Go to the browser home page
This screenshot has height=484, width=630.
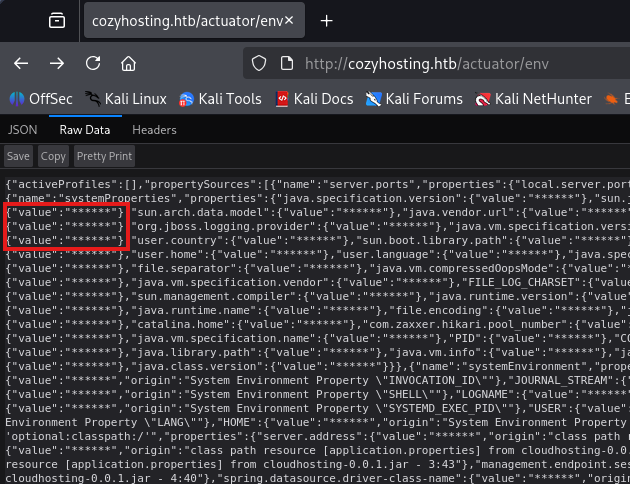tap(128, 63)
